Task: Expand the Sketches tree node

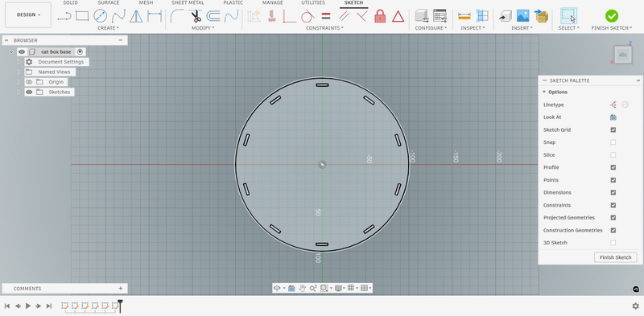Action: pos(19,92)
